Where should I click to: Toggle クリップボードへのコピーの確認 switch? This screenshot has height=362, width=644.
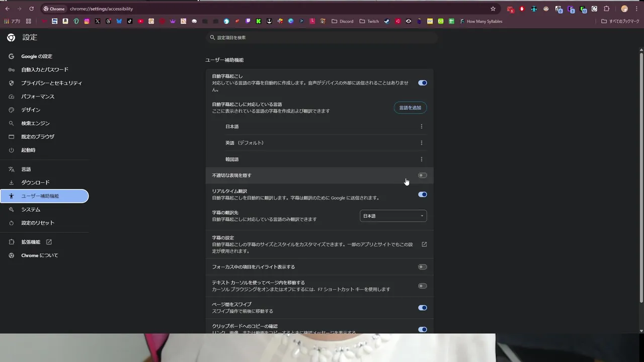pyautogui.click(x=423, y=329)
